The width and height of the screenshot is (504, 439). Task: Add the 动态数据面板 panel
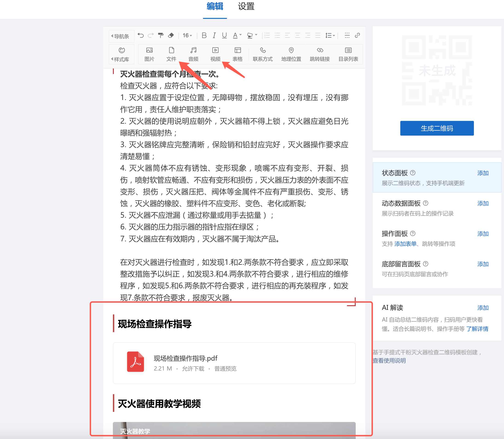483,204
